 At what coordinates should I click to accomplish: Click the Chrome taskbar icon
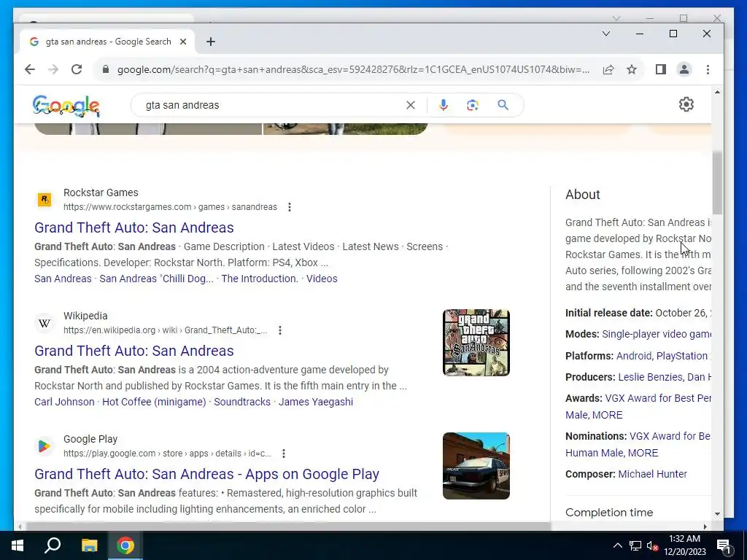(125, 545)
